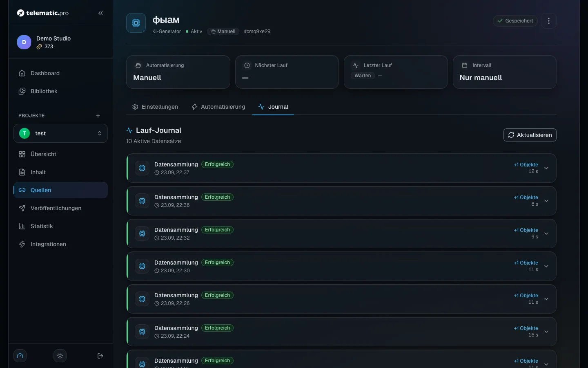Click chip icon of 22:26 Datensammlung row

coord(142,299)
